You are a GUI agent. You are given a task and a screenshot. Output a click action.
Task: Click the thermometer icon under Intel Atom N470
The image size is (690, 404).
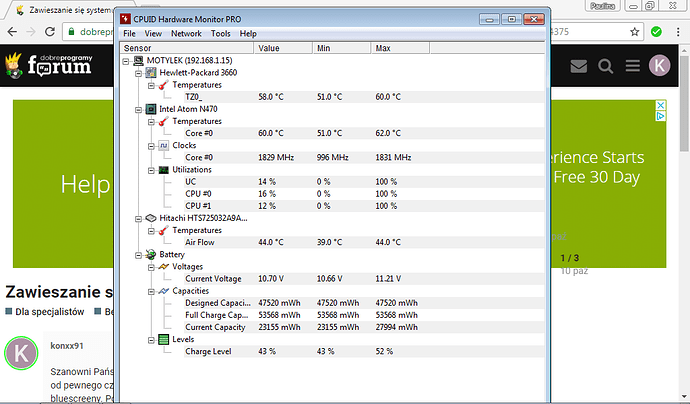click(163, 121)
